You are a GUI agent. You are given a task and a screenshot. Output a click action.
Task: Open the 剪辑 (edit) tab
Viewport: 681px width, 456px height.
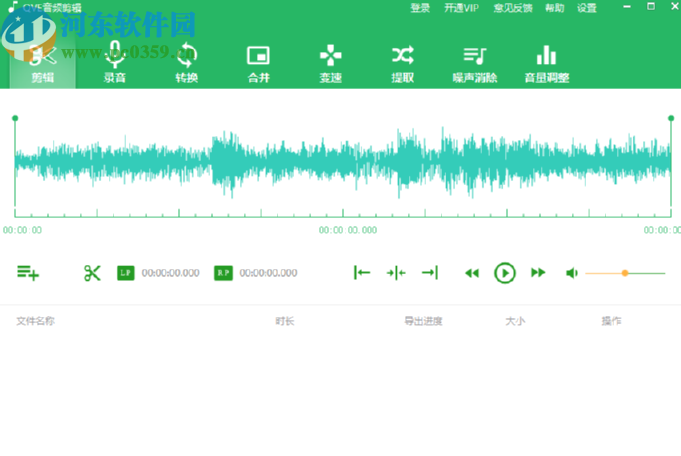pyautogui.click(x=43, y=63)
